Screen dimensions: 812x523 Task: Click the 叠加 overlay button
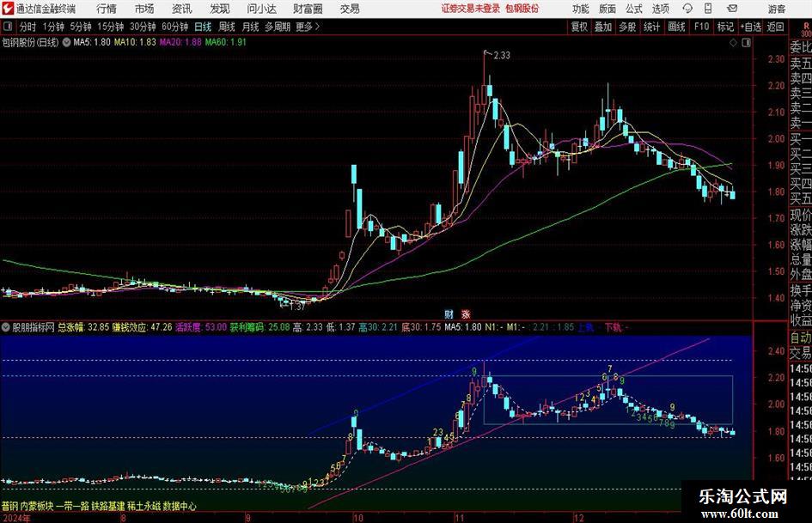point(603,27)
